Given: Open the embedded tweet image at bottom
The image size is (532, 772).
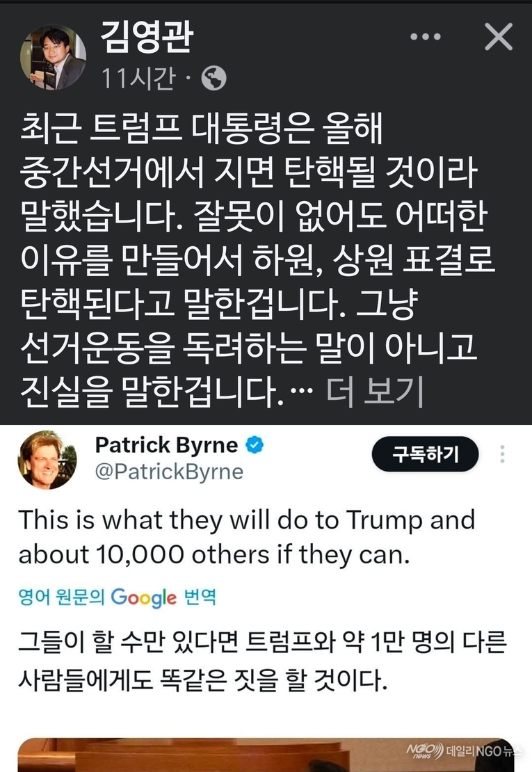Looking at the screenshot, I should 266,755.
